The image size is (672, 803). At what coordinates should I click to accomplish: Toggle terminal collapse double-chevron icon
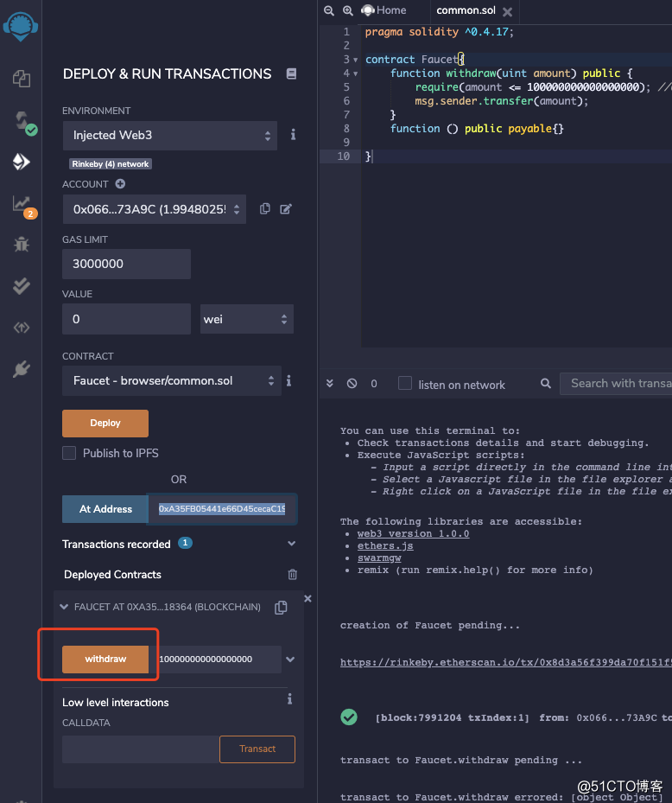tap(330, 383)
